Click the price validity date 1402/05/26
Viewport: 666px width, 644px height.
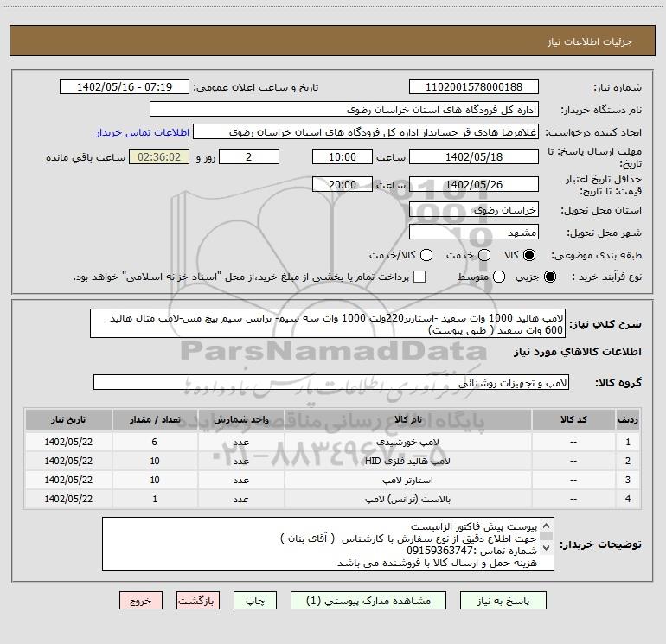click(474, 184)
